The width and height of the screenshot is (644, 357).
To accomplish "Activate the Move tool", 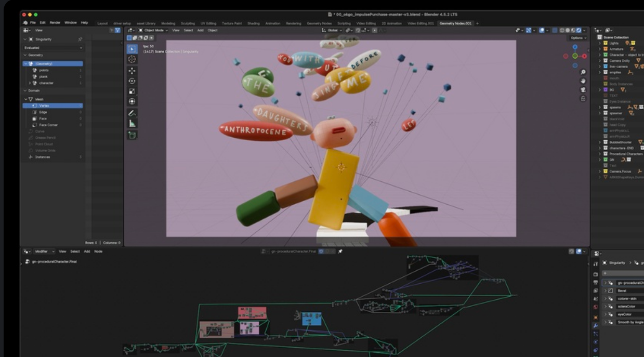I will (x=132, y=71).
